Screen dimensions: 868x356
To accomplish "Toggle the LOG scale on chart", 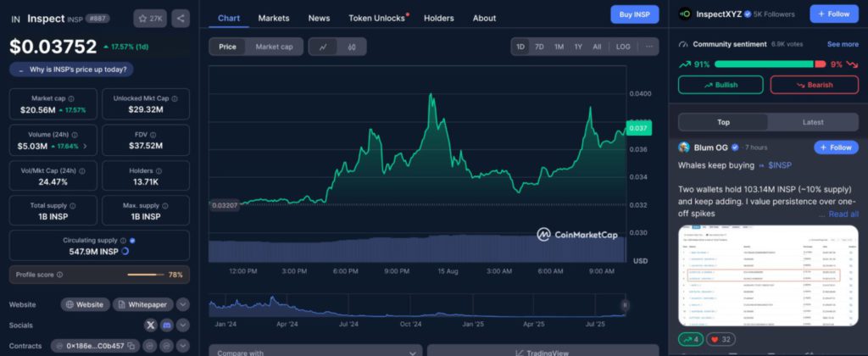I will pos(623,47).
